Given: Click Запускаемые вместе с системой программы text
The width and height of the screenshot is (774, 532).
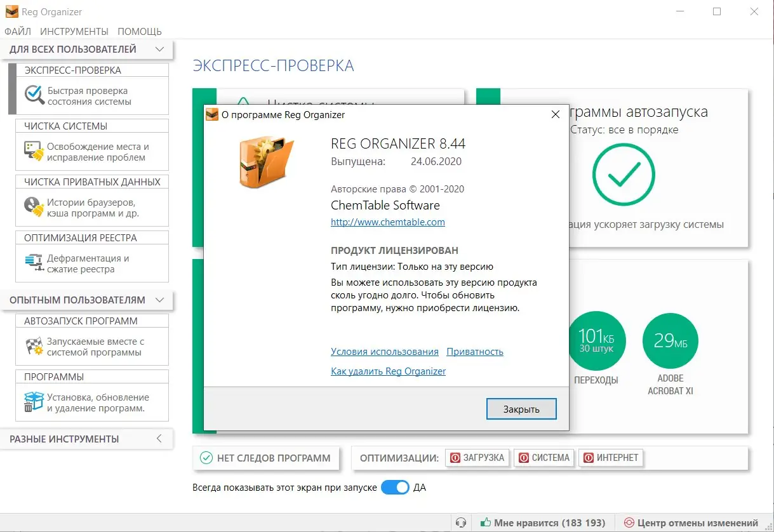Looking at the screenshot, I should coord(96,347).
